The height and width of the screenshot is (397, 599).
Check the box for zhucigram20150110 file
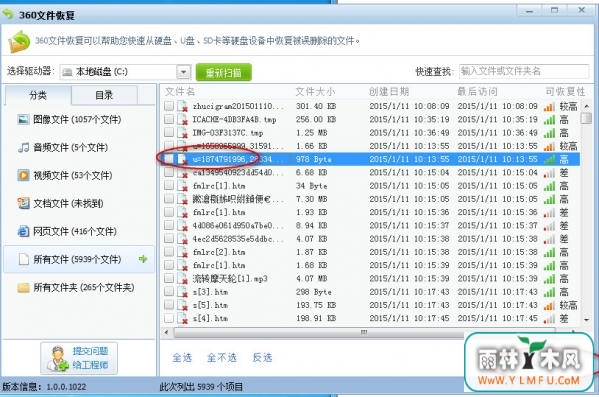169,106
